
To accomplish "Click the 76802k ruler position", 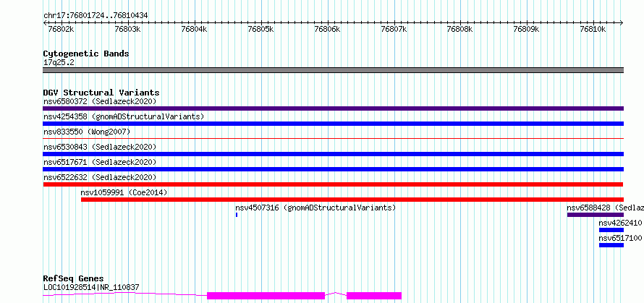I will click(61, 30).
